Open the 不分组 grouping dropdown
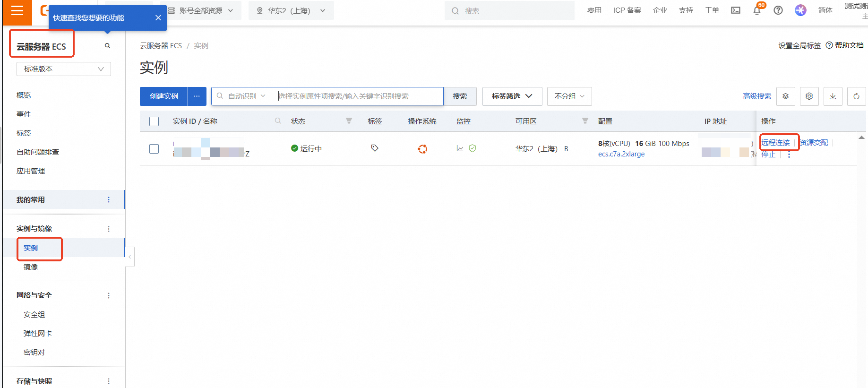This screenshot has height=388, width=868. [569, 96]
